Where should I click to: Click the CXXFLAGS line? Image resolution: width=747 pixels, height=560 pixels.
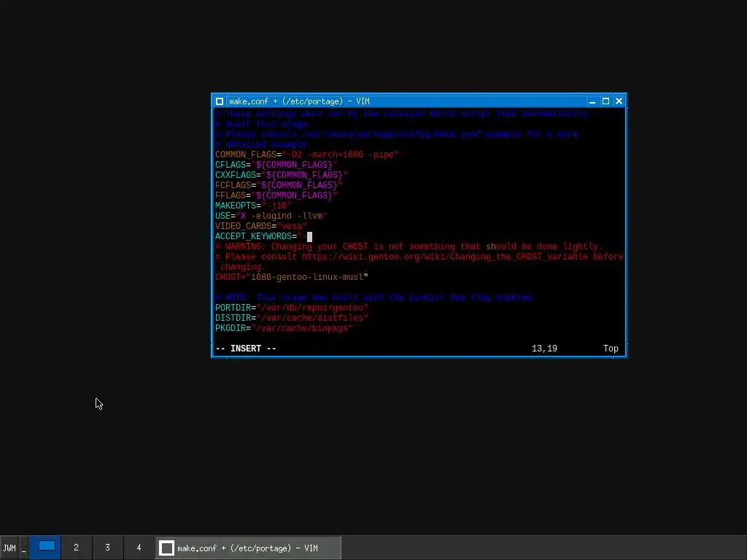click(281, 175)
